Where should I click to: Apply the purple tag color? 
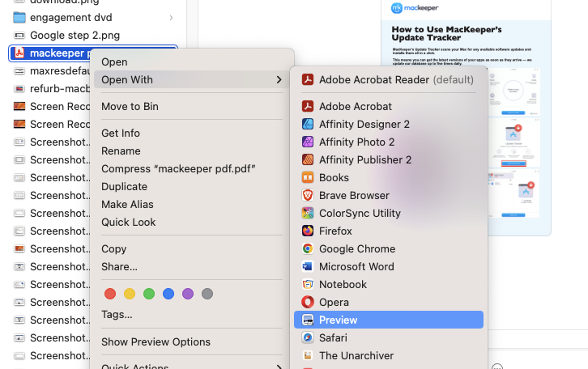pyautogui.click(x=188, y=294)
